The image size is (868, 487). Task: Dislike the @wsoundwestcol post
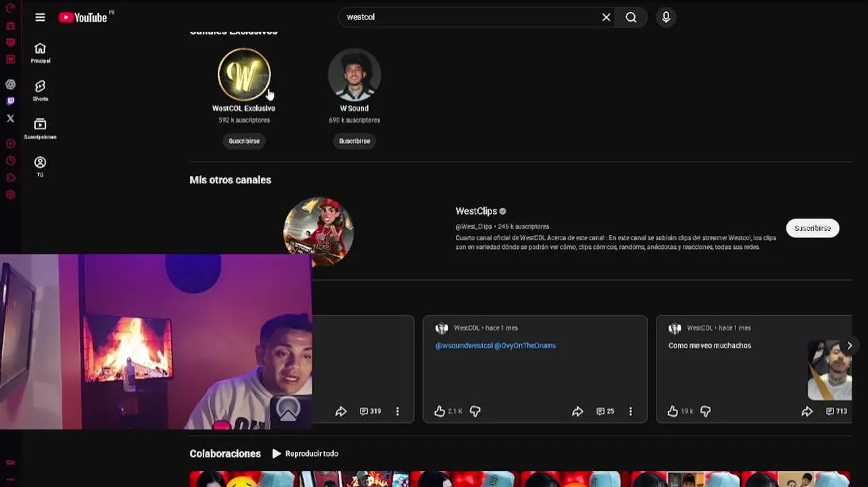[475, 411]
